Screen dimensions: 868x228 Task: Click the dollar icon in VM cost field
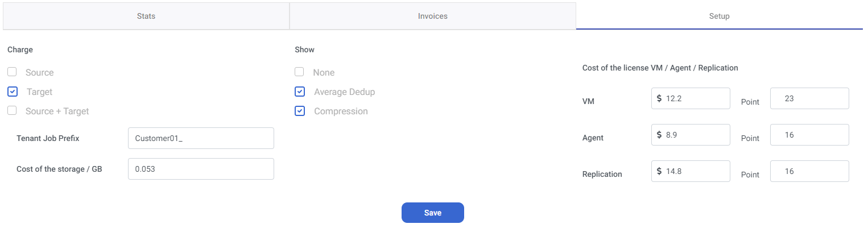659,98
